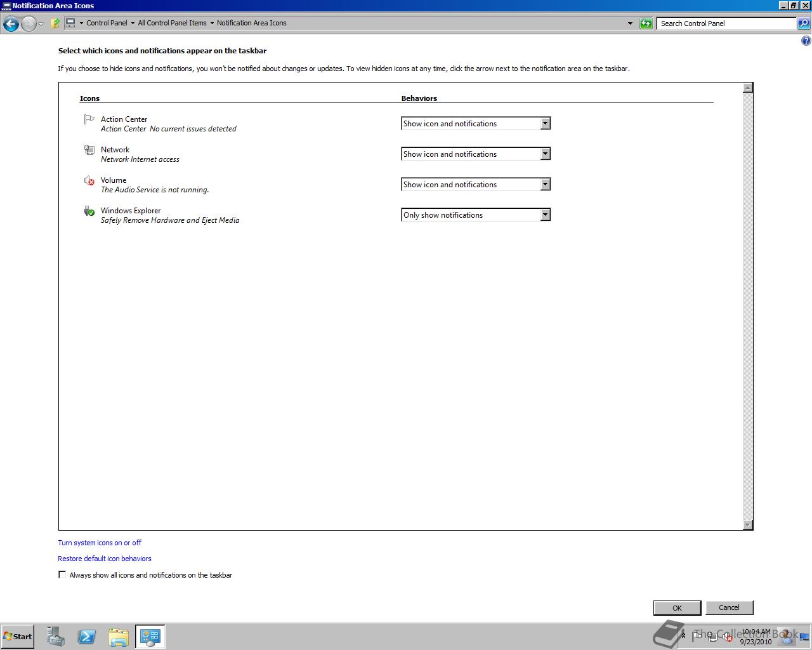Expand arrow after All Control Panel Items breadcrumb
Image resolution: width=812 pixels, height=650 pixels.
pyautogui.click(x=212, y=23)
